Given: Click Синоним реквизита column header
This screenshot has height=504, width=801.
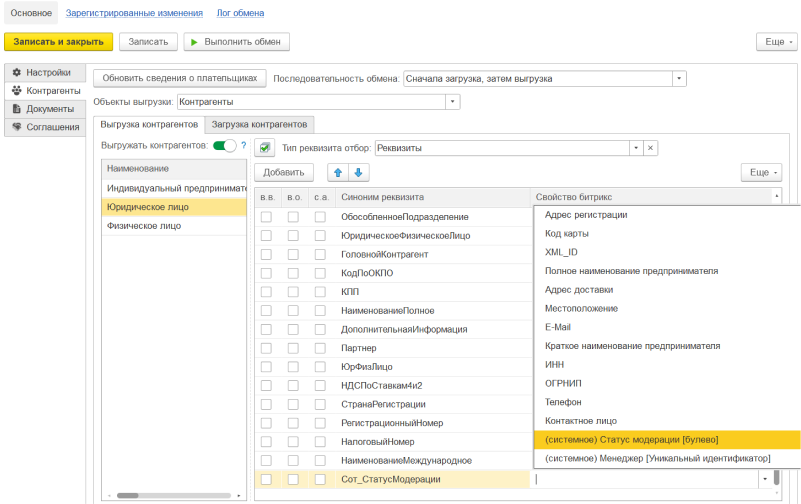Looking at the screenshot, I should [433, 197].
